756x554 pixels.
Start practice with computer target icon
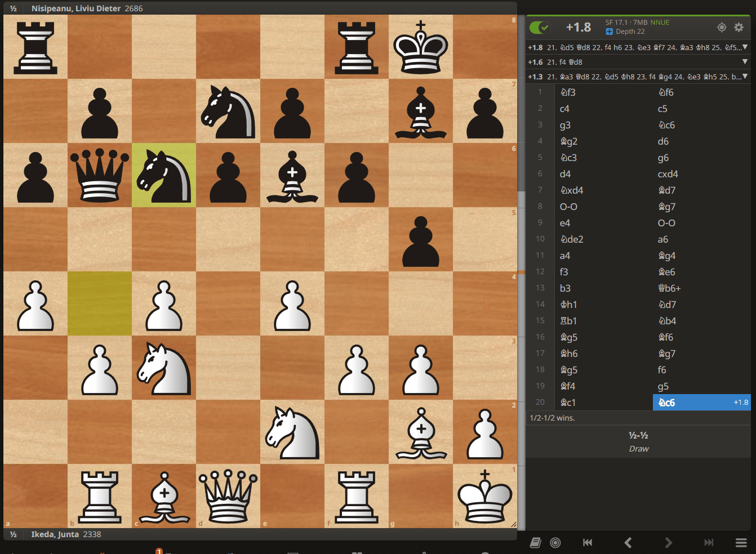[555, 542]
